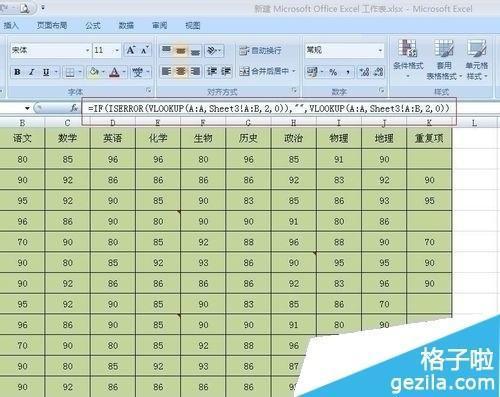Select the 物理 header cell

[x=339, y=138]
